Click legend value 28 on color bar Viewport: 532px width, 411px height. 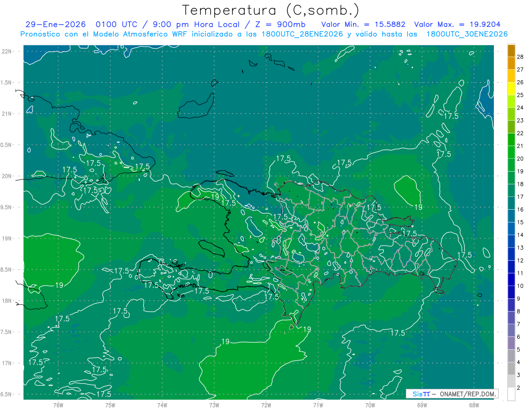520,57
